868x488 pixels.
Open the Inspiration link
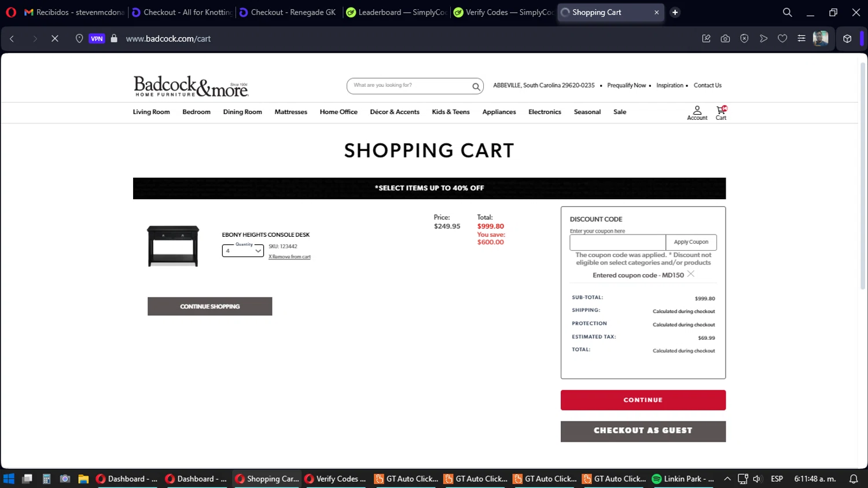point(670,86)
